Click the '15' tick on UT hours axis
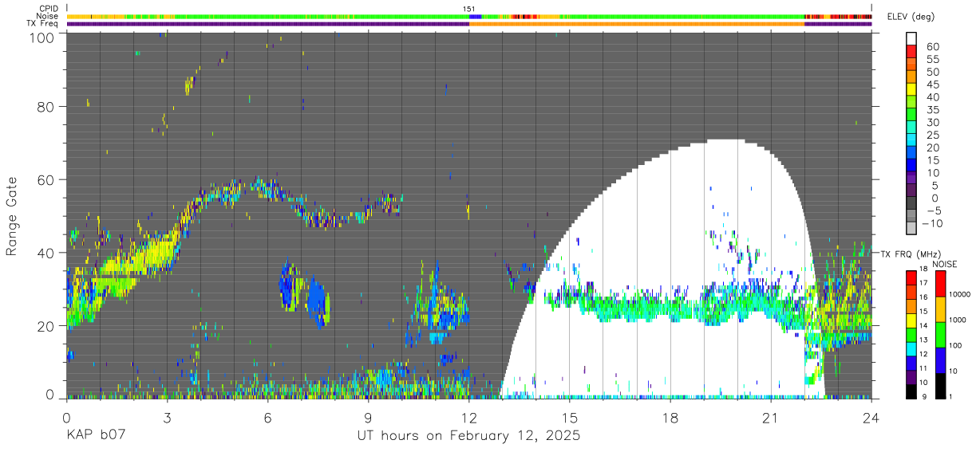980x452 pixels. pyautogui.click(x=570, y=418)
